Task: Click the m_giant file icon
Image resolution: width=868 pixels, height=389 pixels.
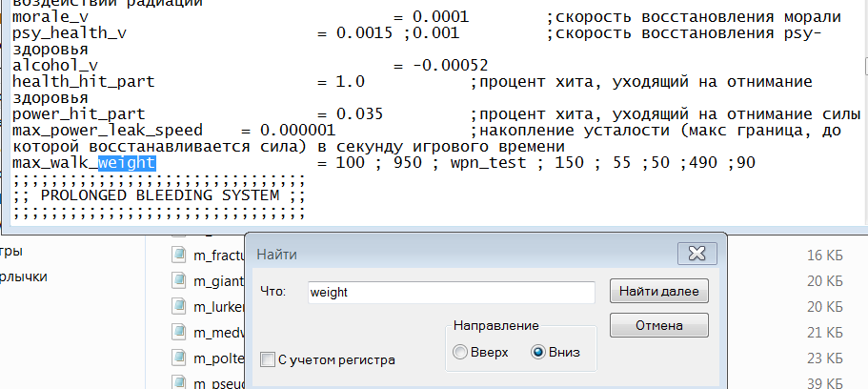Action: (179, 280)
